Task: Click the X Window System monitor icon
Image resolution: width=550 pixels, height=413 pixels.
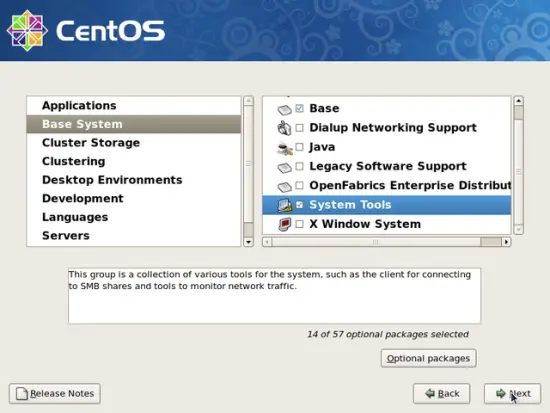Action: tap(284, 225)
